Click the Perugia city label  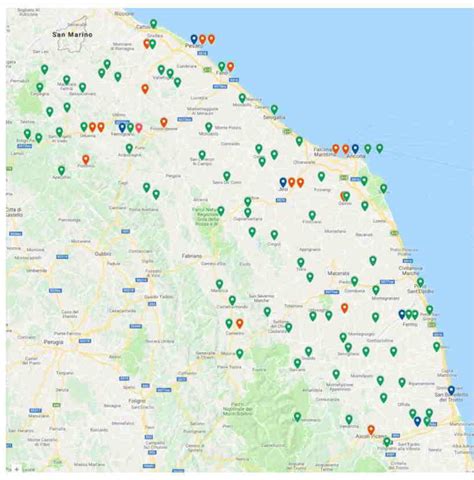[53, 342]
